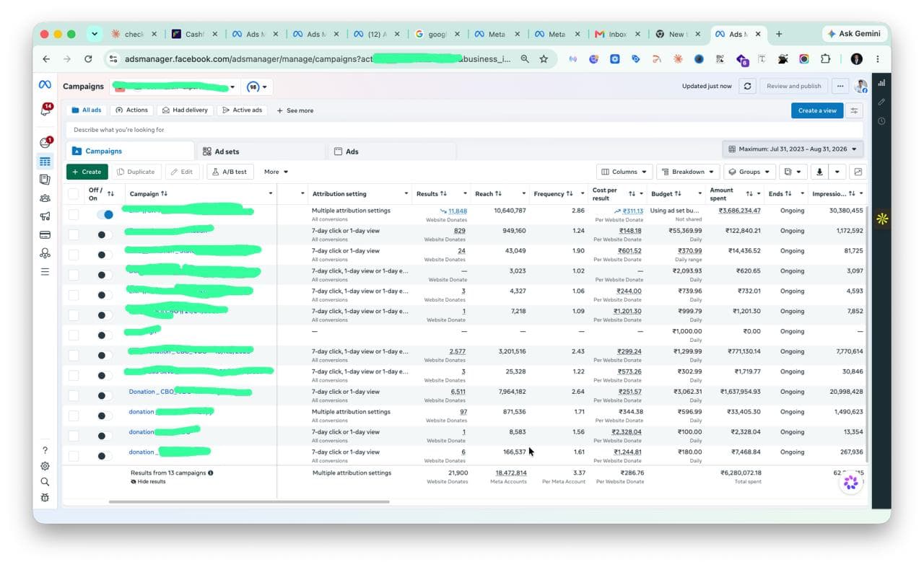Click the bug report icon in sidebar
This screenshot has height=567, width=924.
[45, 498]
